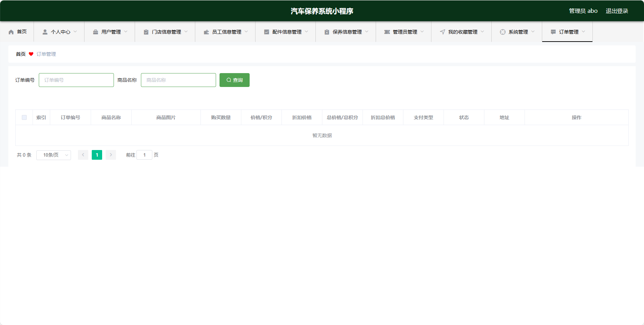Screen dimensions: 644x325
Task: Open the 系统管理 menu label
Action: (x=518, y=32)
